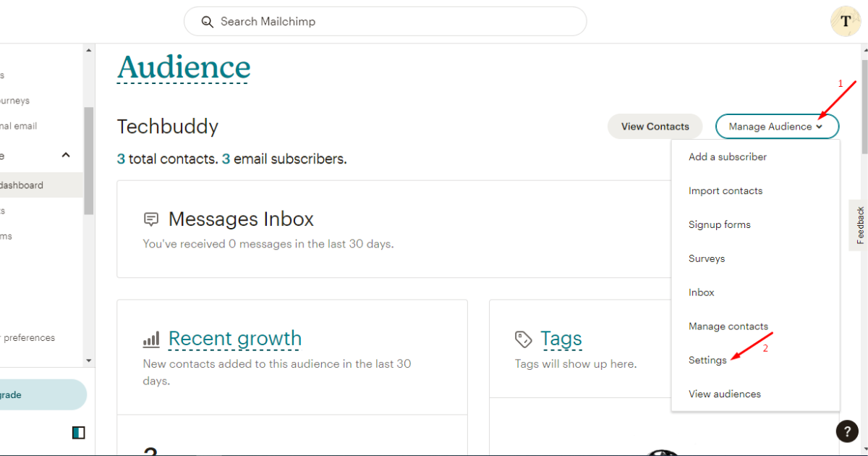Click the search magnifier icon

[x=207, y=22]
